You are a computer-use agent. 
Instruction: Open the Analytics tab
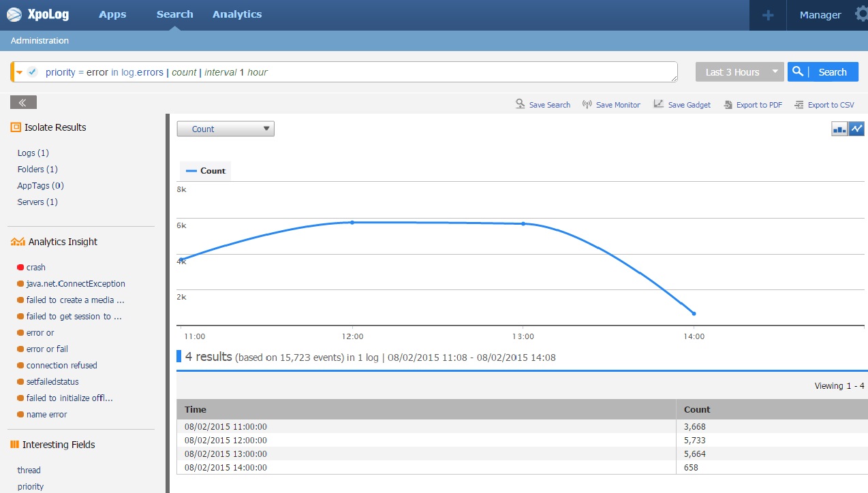236,14
